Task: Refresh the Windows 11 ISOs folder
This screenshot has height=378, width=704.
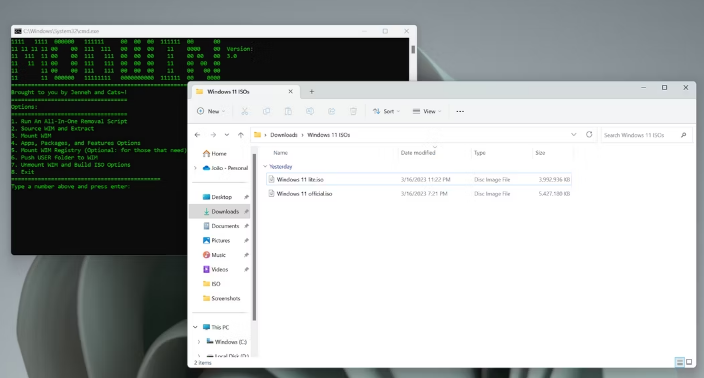Action: (589, 134)
